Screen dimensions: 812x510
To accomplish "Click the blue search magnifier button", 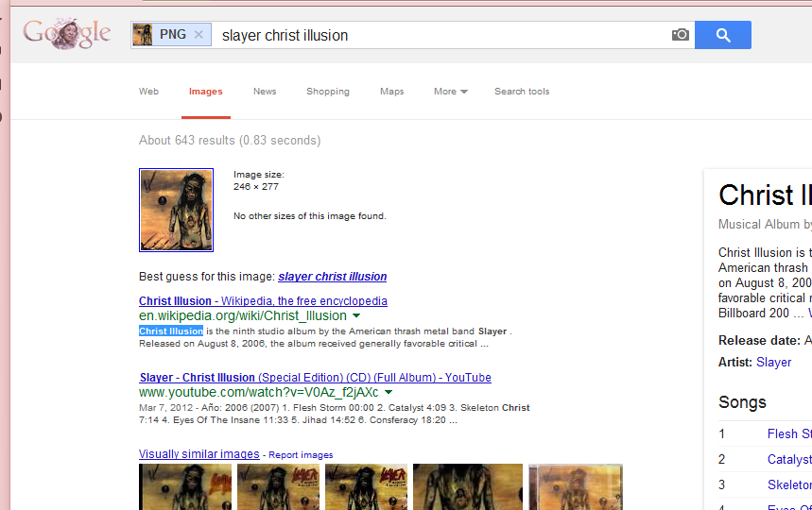I will tap(723, 35).
